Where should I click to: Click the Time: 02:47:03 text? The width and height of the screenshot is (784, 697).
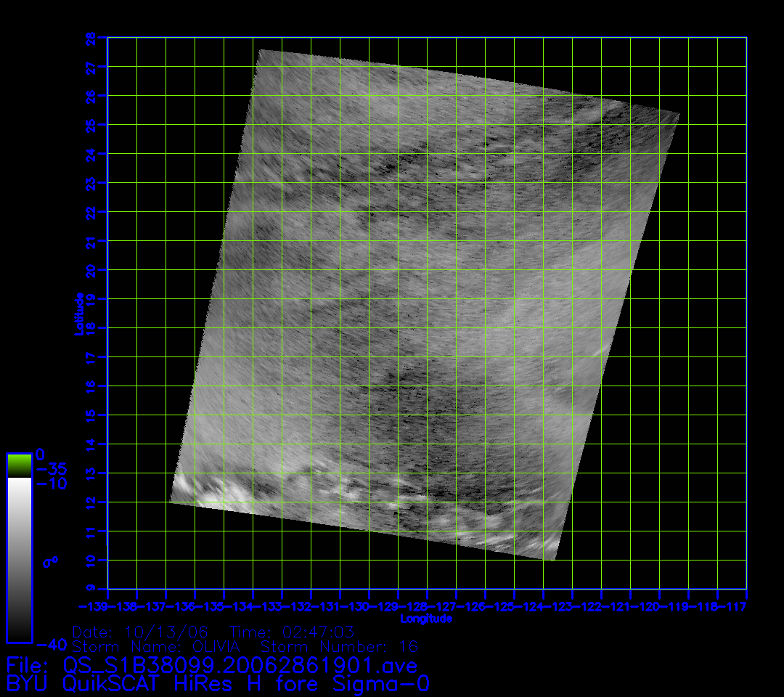coord(291,631)
